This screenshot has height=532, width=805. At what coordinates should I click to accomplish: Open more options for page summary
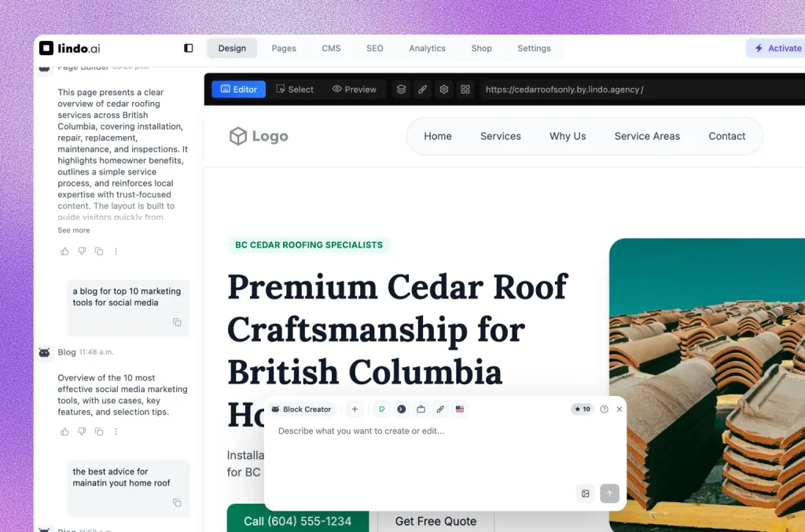(x=116, y=251)
